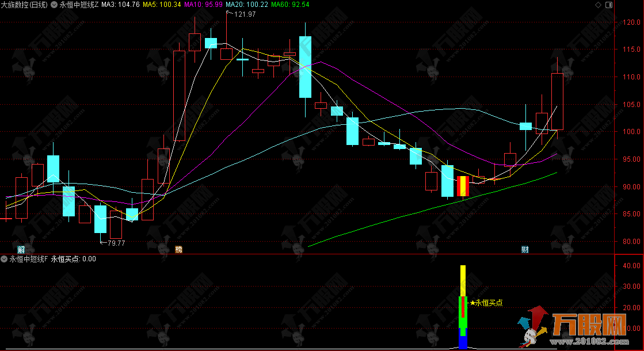644x351 pixels.
Task: Click the 40.00 indicator axis label
Action: [631, 266]
